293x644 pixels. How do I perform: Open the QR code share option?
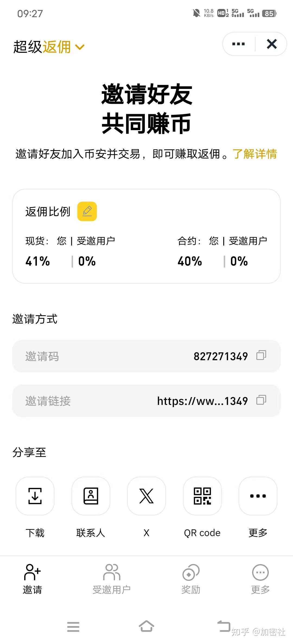tap(202, 496)
